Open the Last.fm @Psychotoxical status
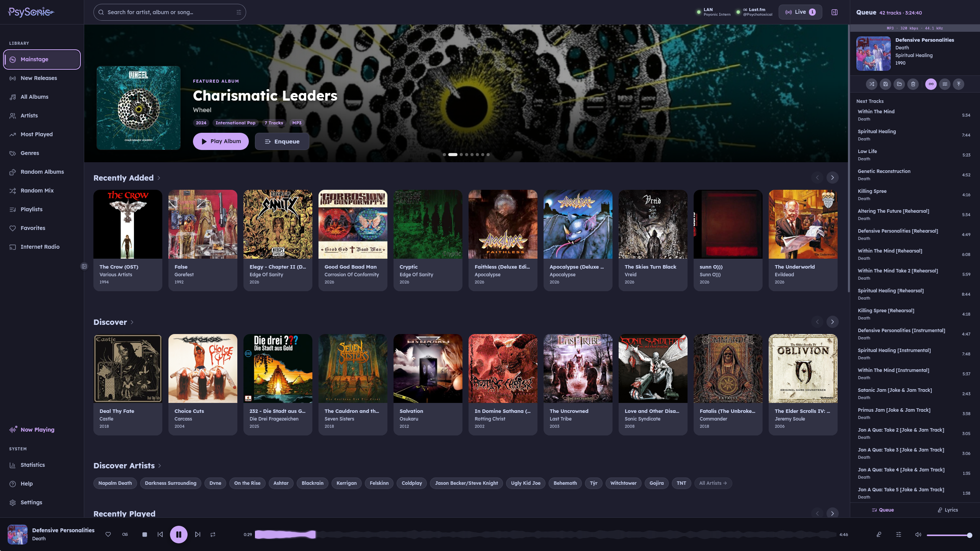980x551 pixels. pos(755,12)
